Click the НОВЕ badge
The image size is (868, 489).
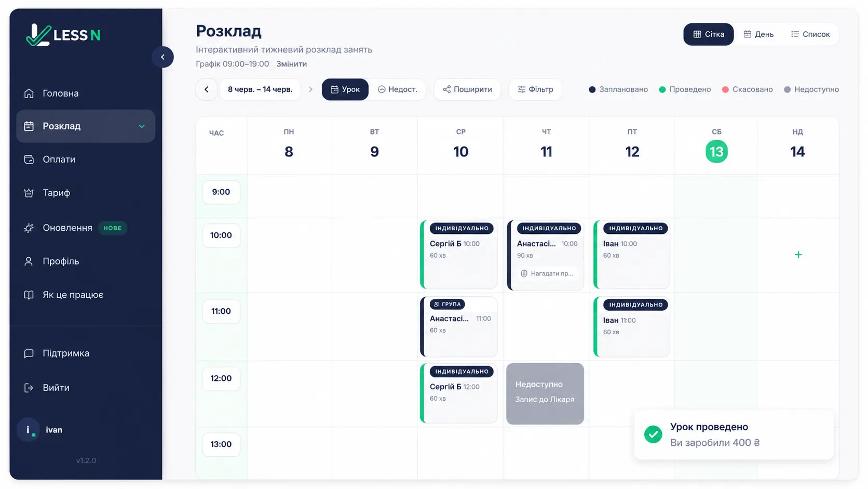point(112,228)
